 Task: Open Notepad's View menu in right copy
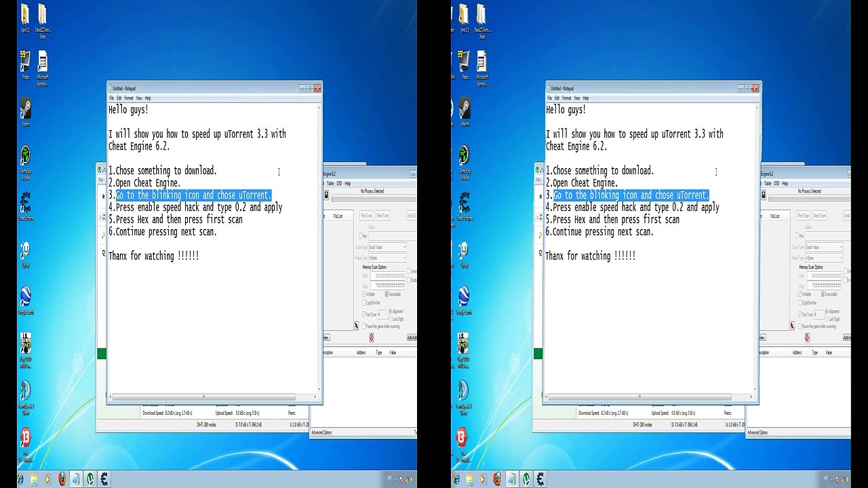(576, 98)
